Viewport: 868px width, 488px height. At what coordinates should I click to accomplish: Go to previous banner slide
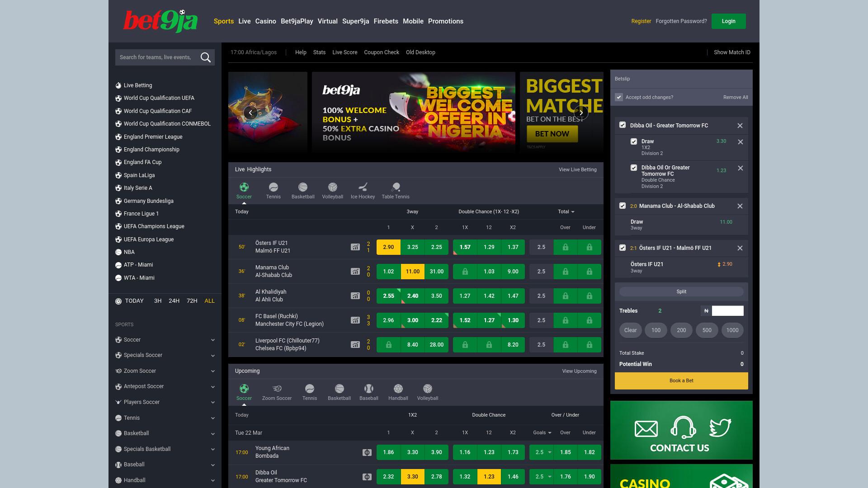coord(250,113)
